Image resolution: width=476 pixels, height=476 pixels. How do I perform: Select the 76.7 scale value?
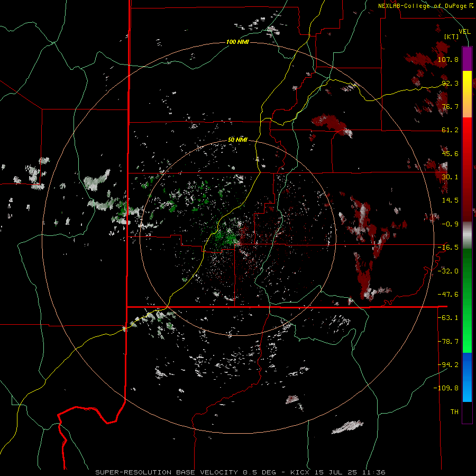click(450, 106)
